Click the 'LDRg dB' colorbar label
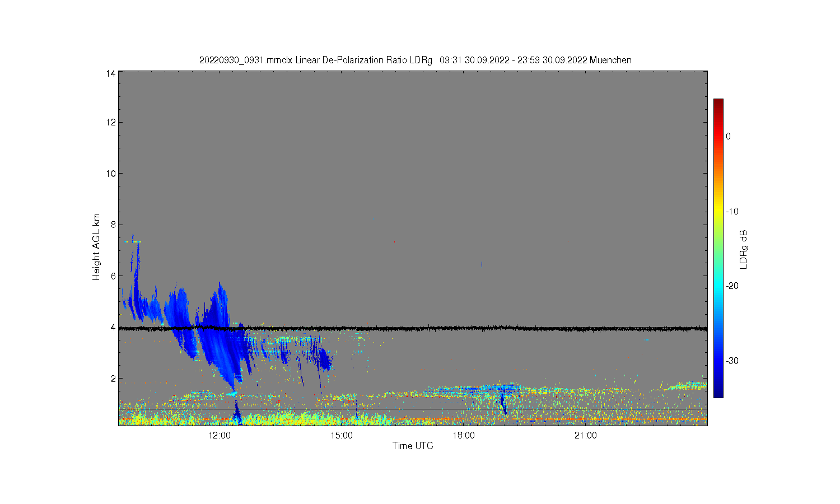Viewport: 840px width, 504px height. pos(744,249)
